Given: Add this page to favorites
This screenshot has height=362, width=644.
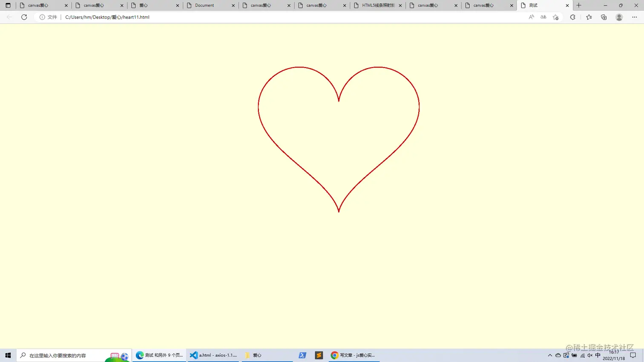Looking at the screenshot, I should click(x=555, y=17).
